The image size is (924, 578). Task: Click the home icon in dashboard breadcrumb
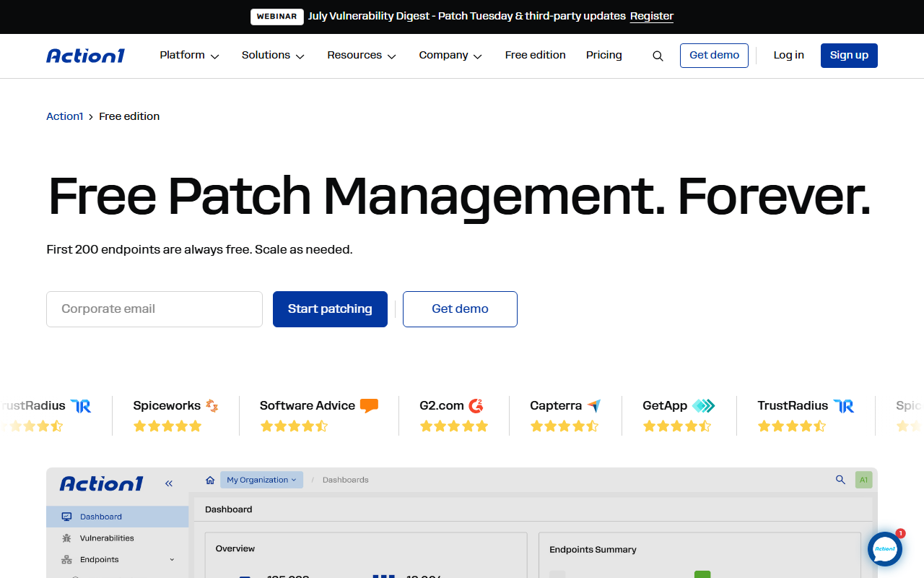pos(210,480)
